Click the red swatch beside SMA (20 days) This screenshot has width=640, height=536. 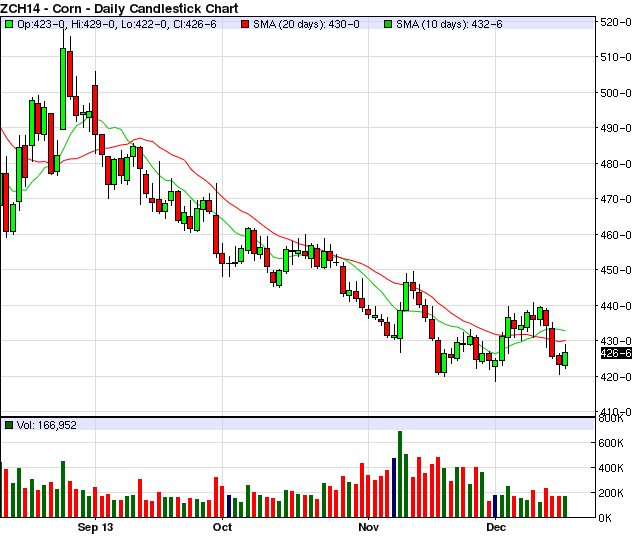pyautogui.click(x=245, y=24)
